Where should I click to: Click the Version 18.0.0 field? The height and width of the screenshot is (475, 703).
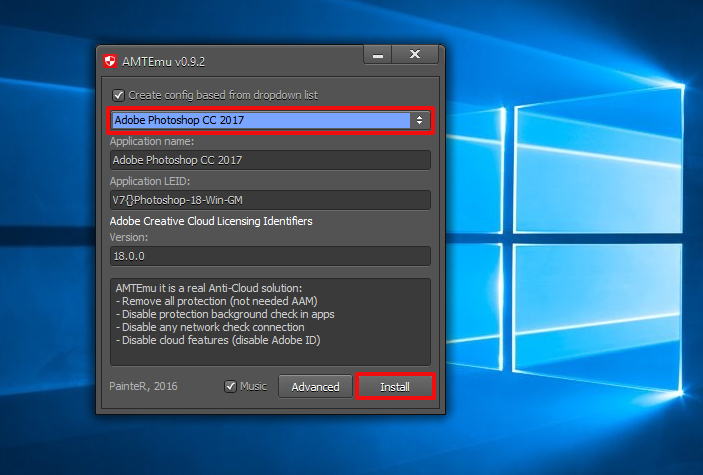click(270, 256)
